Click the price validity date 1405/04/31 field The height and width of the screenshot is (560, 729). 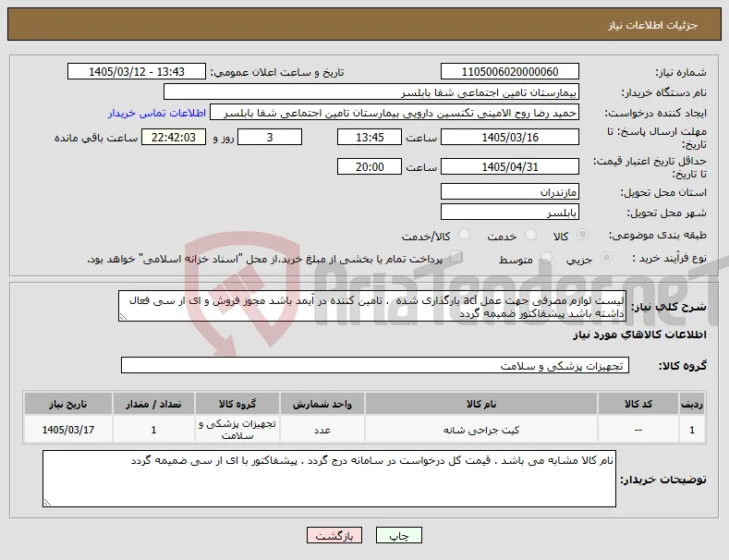[x=509, y=166]
